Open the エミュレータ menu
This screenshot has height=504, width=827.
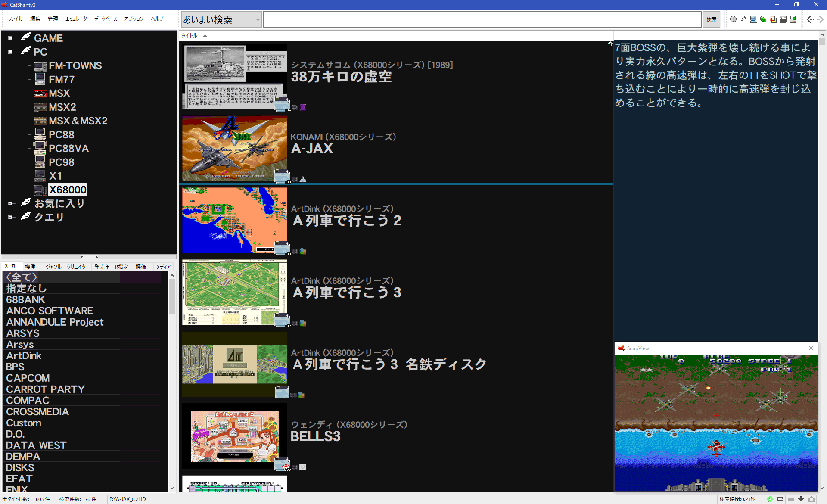pos(76,19)
